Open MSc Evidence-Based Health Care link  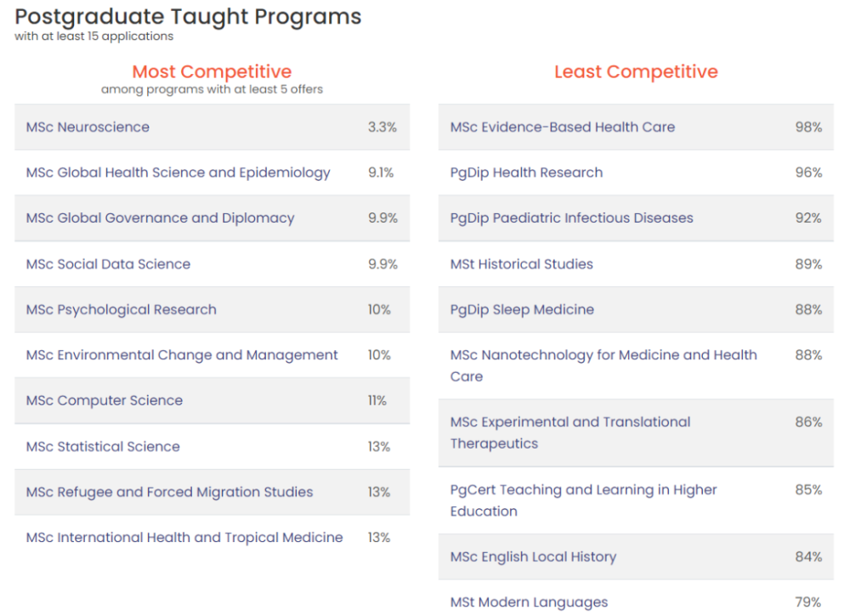[563, 127]
